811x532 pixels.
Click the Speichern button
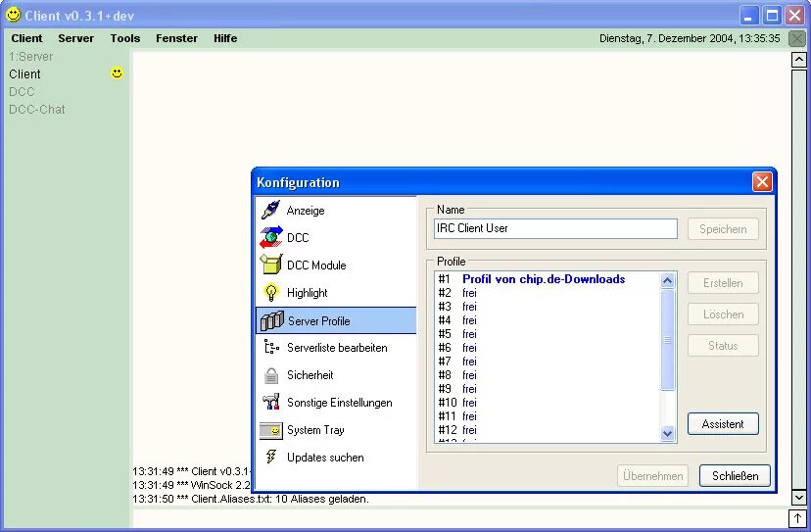click(723, 228)
